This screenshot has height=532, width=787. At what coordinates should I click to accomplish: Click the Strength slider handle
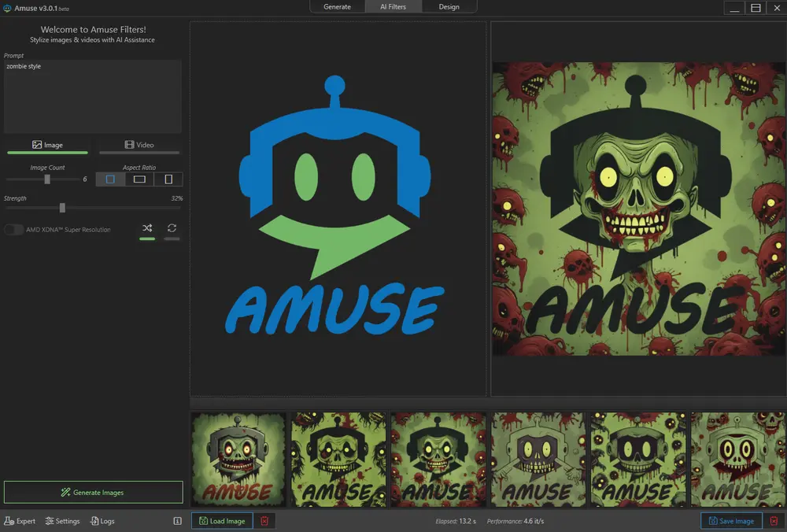point(62,208)
